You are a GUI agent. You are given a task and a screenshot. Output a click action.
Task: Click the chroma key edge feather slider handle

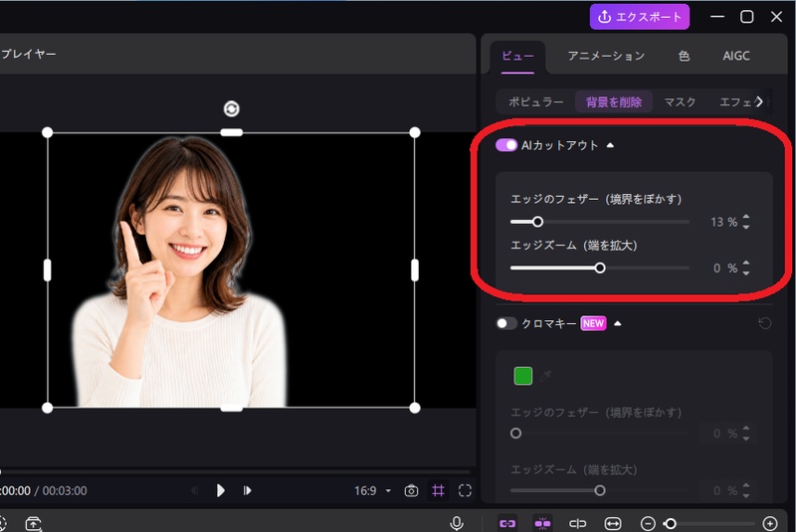(515, 434)
